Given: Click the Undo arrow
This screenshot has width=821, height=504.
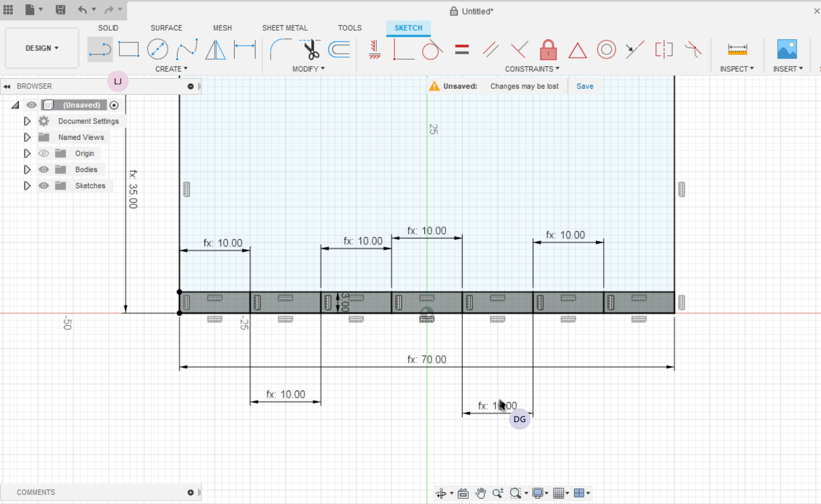Looking at the screenshot, I should pyautogui.click(x=82, y=10).
